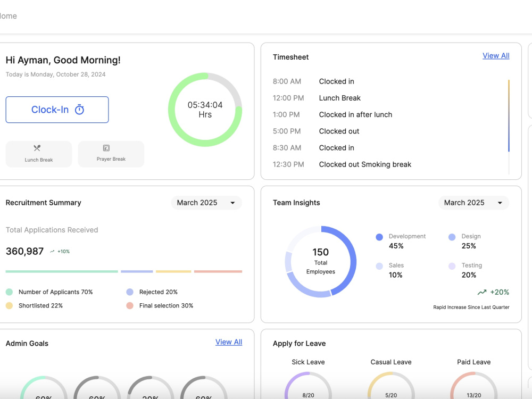532x399 pixels.
Task: Click the Hi Ayman greeting heading
Action: pos(63,60)
